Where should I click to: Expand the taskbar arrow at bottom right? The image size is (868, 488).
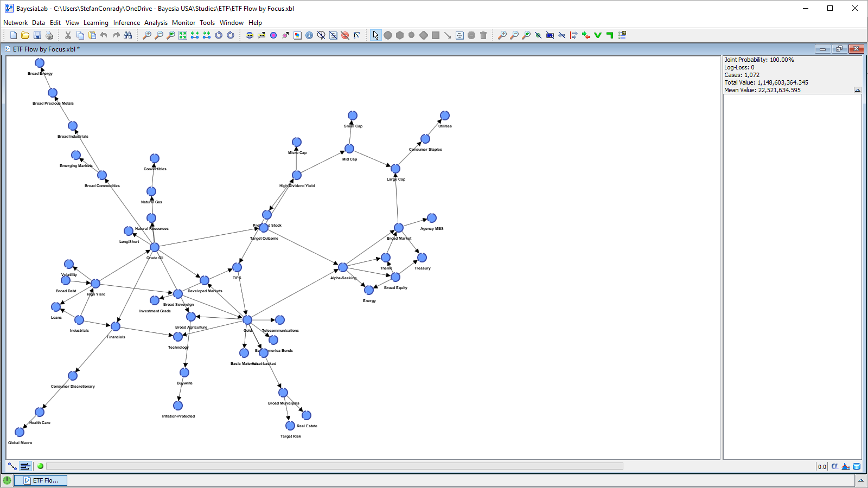coord(861,480)
